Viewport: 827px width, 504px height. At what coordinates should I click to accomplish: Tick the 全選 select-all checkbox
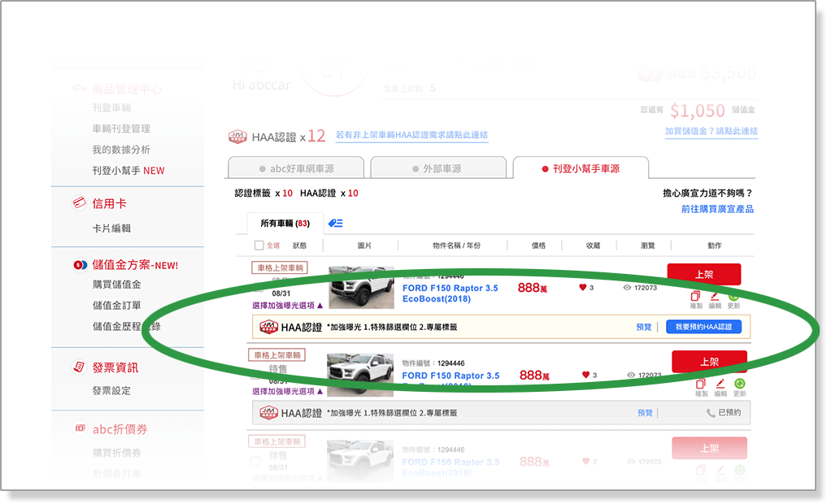coord(259,245)
